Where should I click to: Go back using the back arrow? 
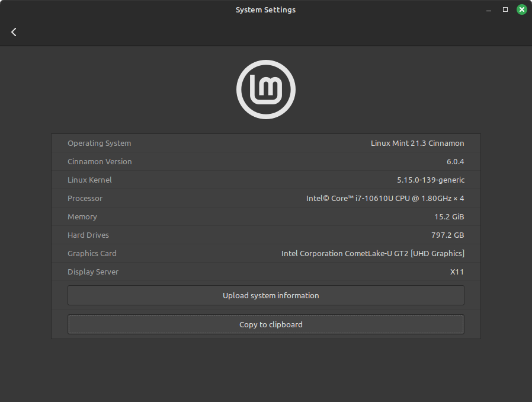[14, 32]
